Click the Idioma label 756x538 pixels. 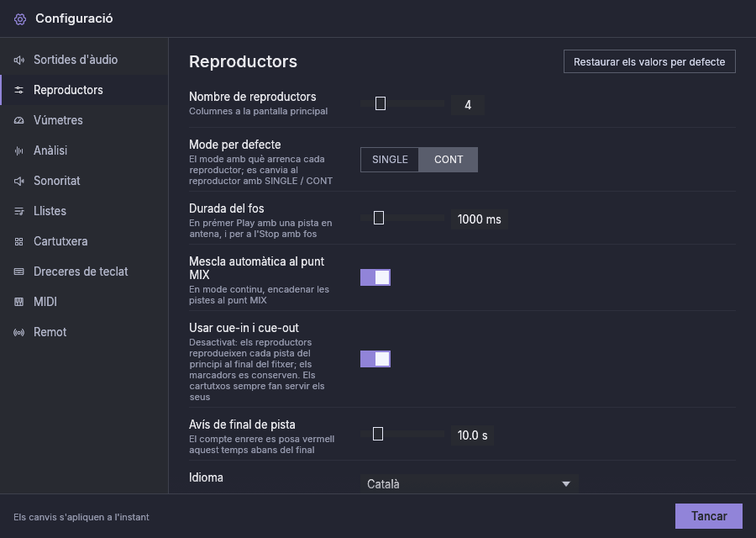206,477
